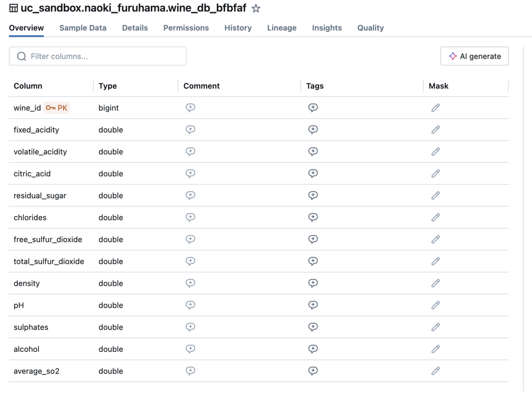Open the Lineage tab
The height and width of the screenshot is (396, 532).
(282, 28)
